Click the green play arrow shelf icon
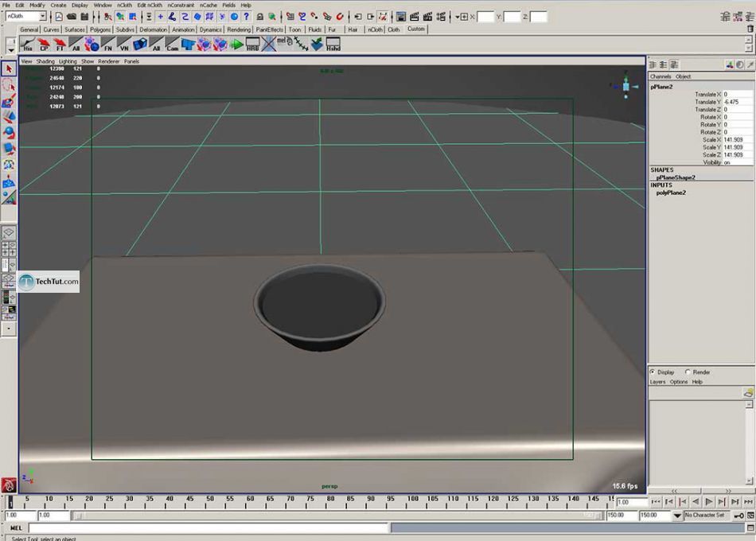Image resolution: width=756 pixels, height=541 pixels. tap(236, 45)
